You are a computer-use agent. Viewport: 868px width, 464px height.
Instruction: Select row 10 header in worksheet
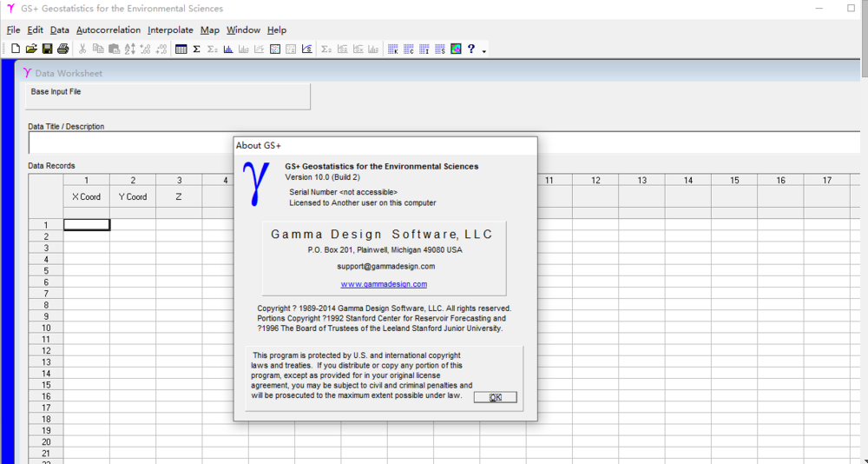click(x=46, y=328)
